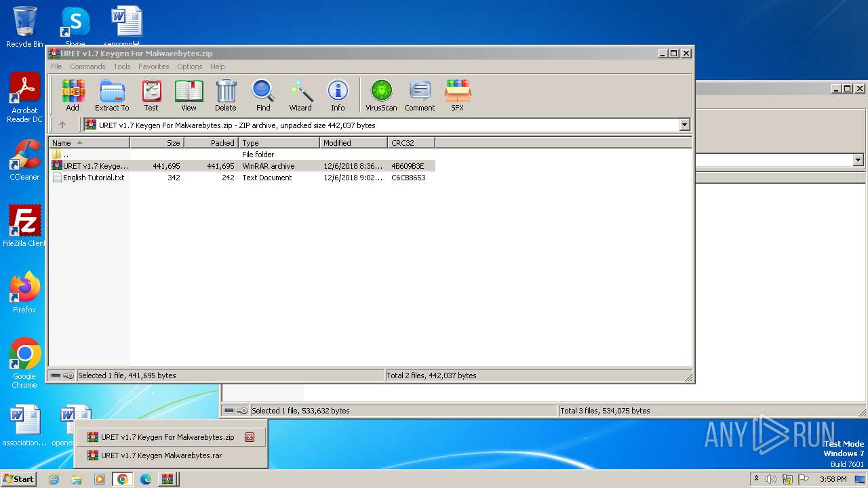Screen dimensions: 868x488
Task: Click the CRC32 value C6CB8653
Action: [408, 178]
